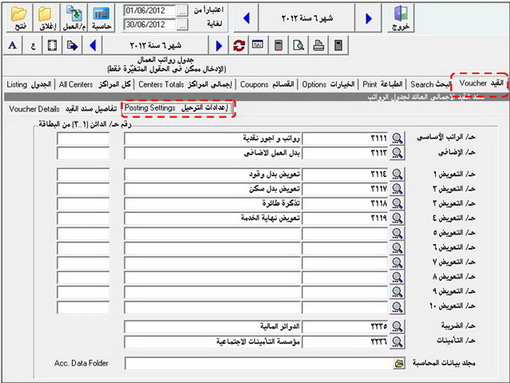Search account for حـ/ التعويض ٧ row
Image resolution: width=510 pixels, height=383 pixels.
397,263
